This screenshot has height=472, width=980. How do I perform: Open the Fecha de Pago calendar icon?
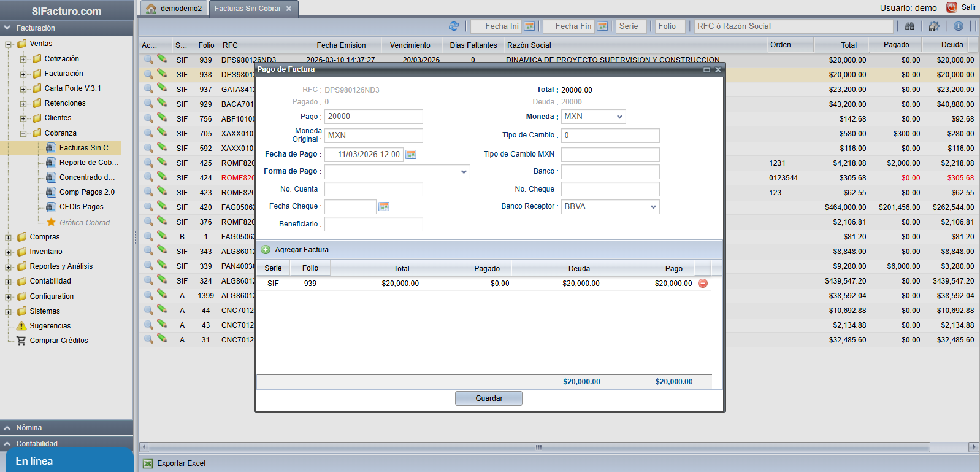point(411,155)
